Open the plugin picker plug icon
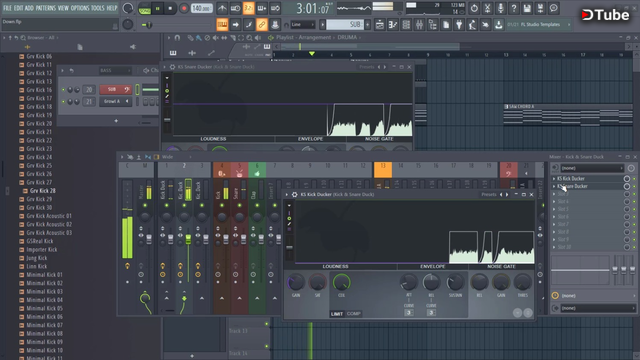Image resolution: width=640 pixels, height=360 pixels. pos(459,25)
